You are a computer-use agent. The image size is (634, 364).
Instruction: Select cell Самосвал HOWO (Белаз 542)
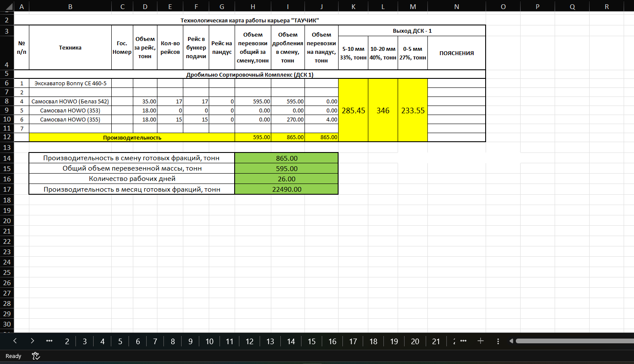(70, 101)
